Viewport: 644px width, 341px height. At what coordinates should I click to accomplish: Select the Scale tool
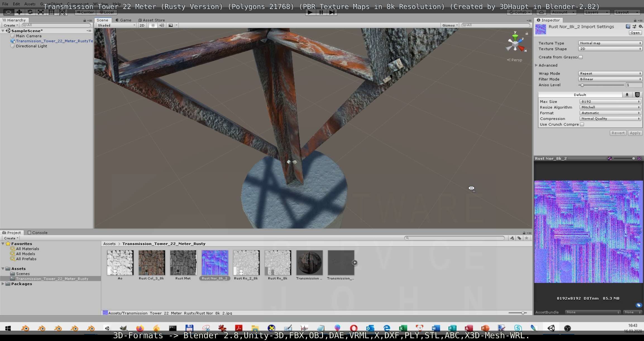pyautogui.click(x=41, y=12)
